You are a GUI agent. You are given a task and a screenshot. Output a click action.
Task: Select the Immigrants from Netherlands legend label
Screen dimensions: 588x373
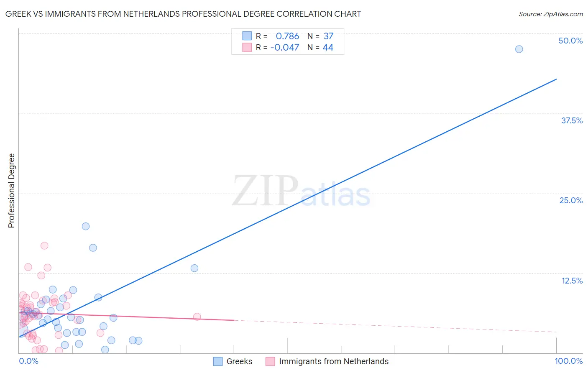point(334,361)
